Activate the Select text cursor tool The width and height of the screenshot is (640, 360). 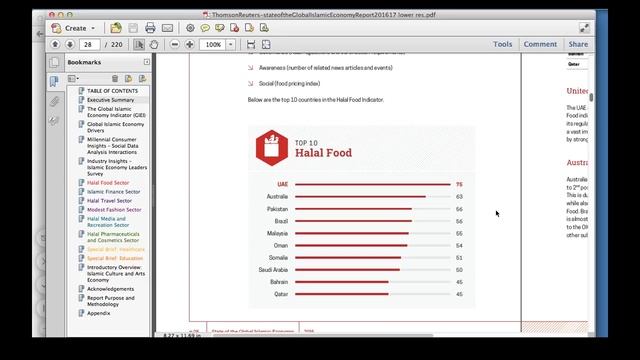tap(139, 44)
